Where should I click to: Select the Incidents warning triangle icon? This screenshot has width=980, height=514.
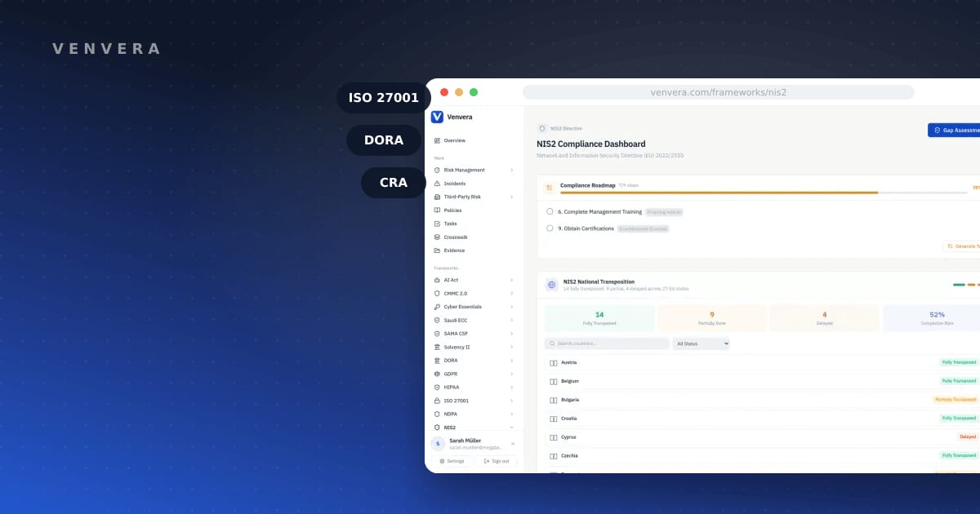click(x=437, y=184)
